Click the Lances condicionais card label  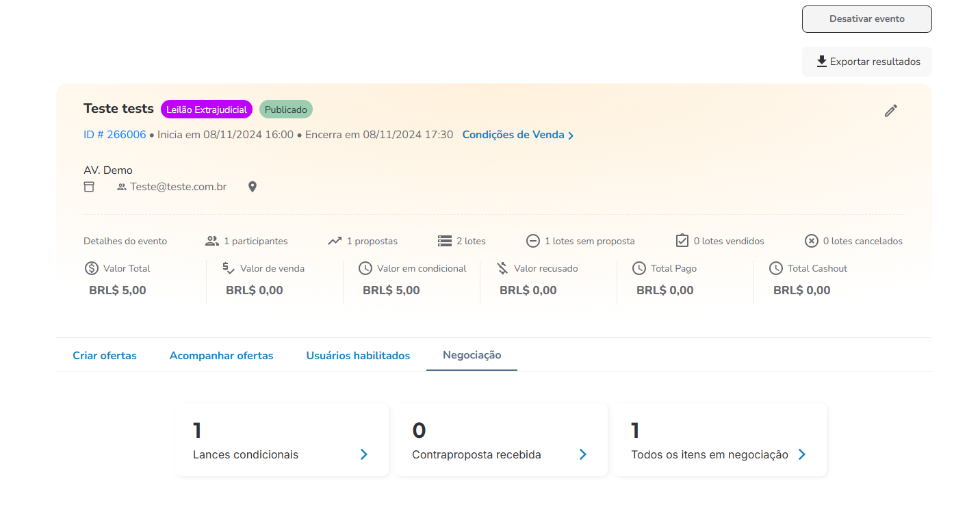pos(246,454)
